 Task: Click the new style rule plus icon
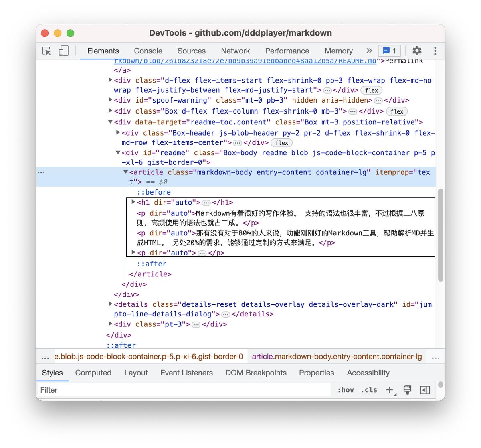(x=389, y=389)
